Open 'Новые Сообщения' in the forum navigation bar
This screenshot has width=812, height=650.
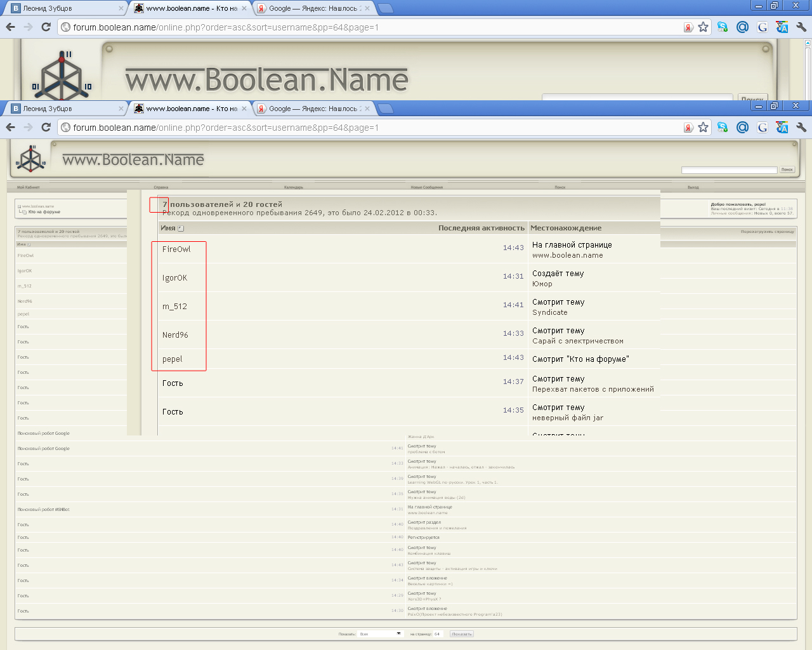426,187
